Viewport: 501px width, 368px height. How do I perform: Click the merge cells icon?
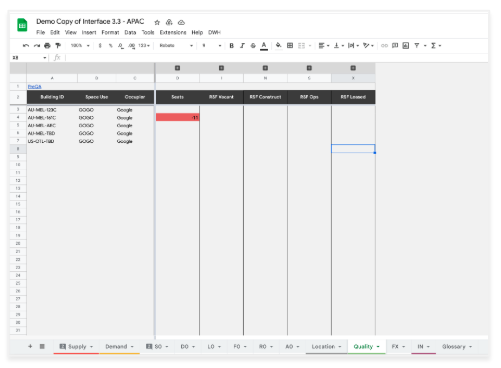point(301,46)
